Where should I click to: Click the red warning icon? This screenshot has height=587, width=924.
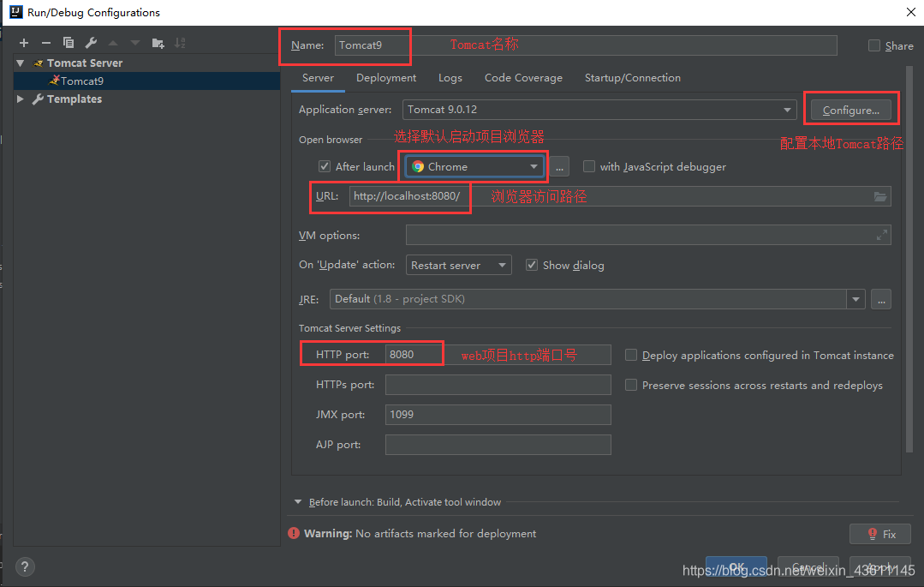pos(294,533)
